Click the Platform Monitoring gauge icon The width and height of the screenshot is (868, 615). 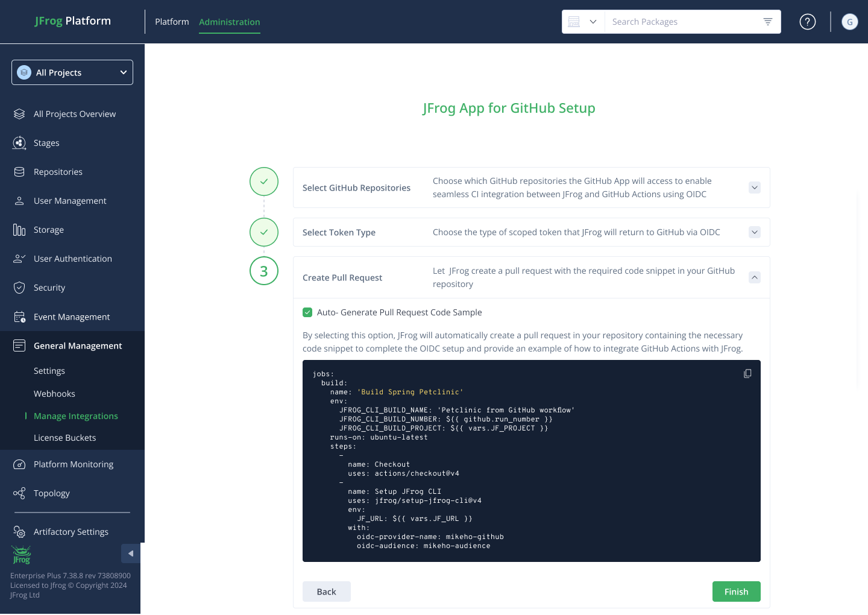pyautogui.click(x=19, y=464)
